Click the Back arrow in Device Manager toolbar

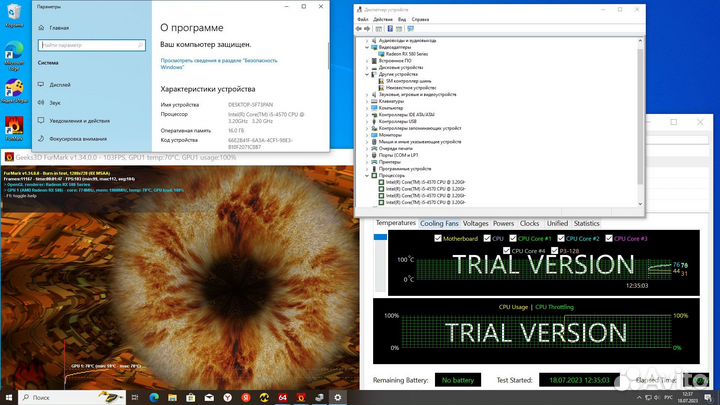tap(359, 29)
